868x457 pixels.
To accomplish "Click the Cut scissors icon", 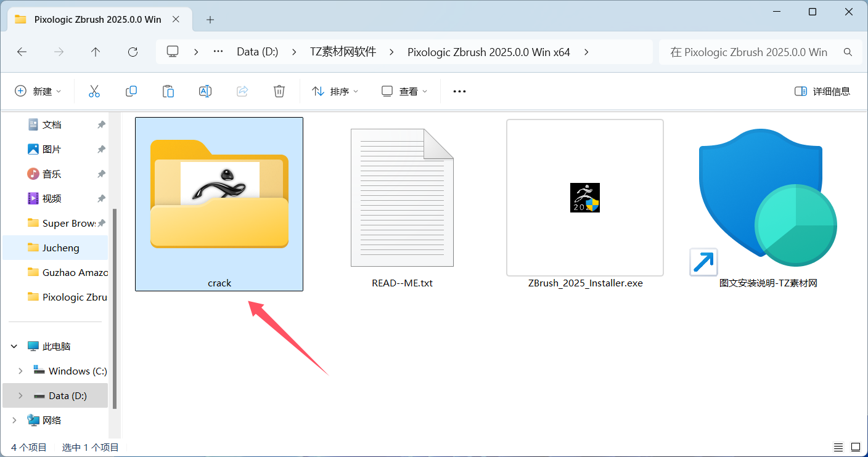I will tap(94, 91).
